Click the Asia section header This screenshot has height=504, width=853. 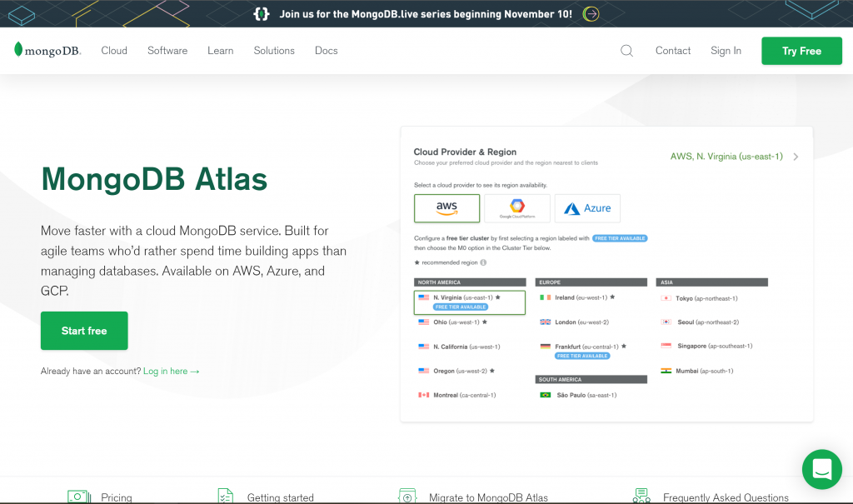pos(712,282)
